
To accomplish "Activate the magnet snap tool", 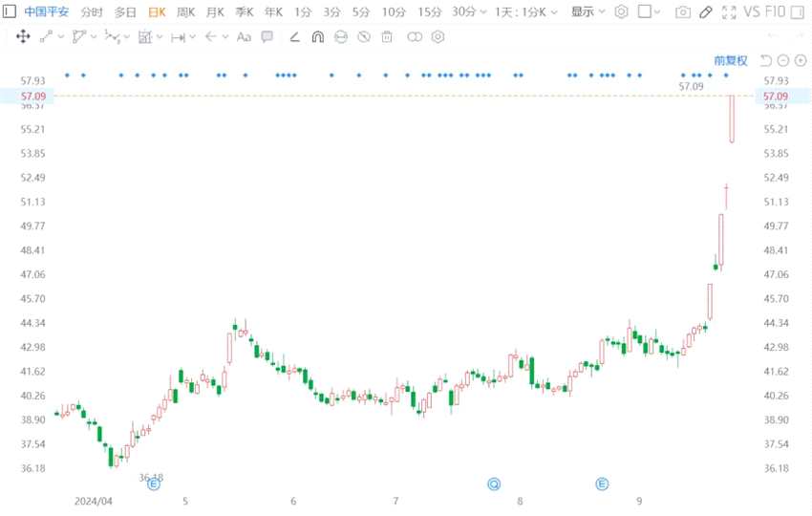I will click(318, 36).
